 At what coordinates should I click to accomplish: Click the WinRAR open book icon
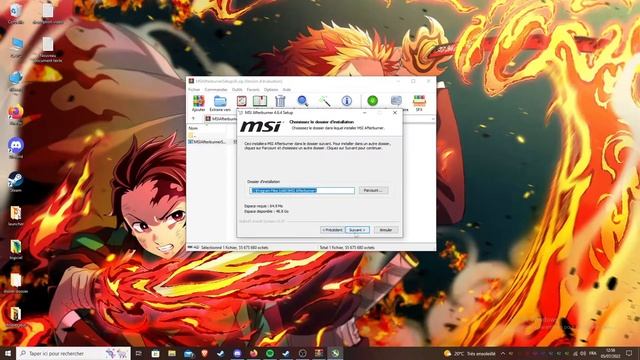(x=260, y=101)
